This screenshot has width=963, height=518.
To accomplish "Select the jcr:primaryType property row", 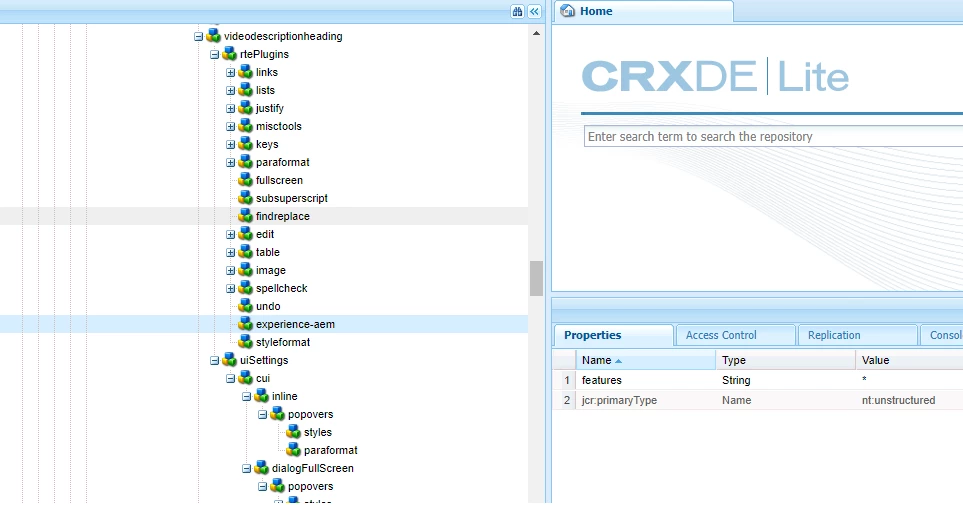I will (757, 400).
